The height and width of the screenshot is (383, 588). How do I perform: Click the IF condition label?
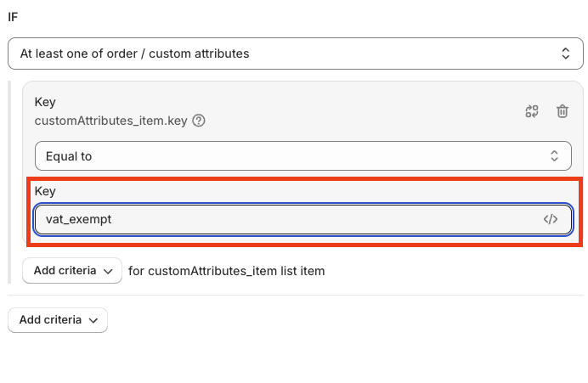point(13,17)
